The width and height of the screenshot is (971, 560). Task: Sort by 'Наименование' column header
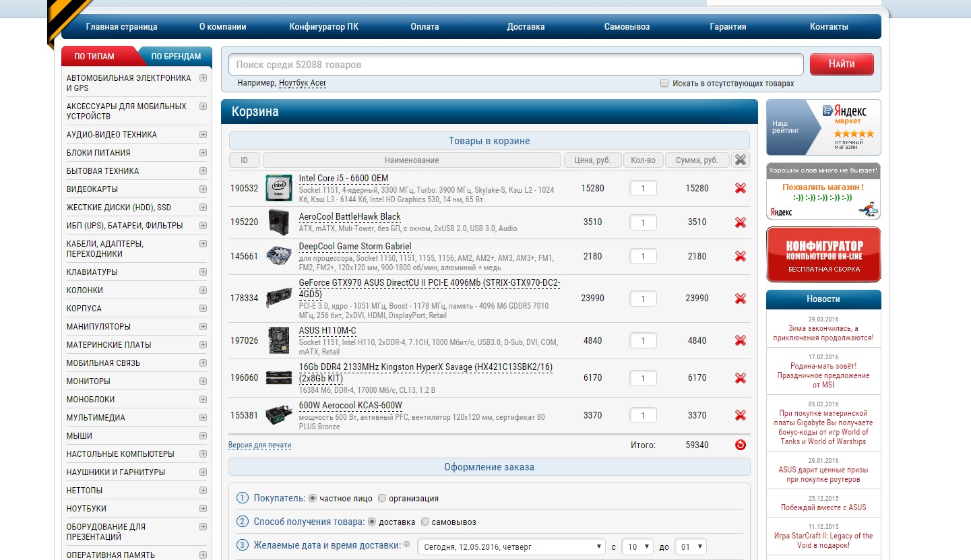coord(412,160)
